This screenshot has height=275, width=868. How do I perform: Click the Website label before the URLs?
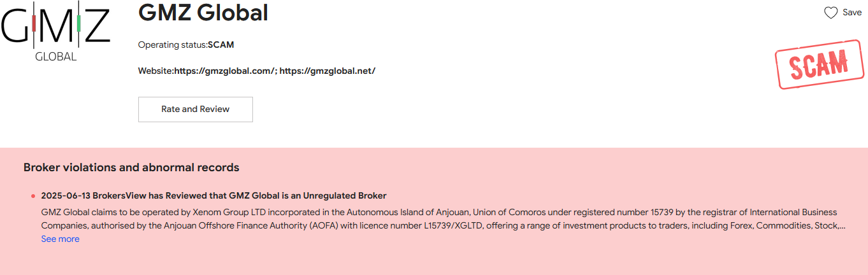[156, 71]
